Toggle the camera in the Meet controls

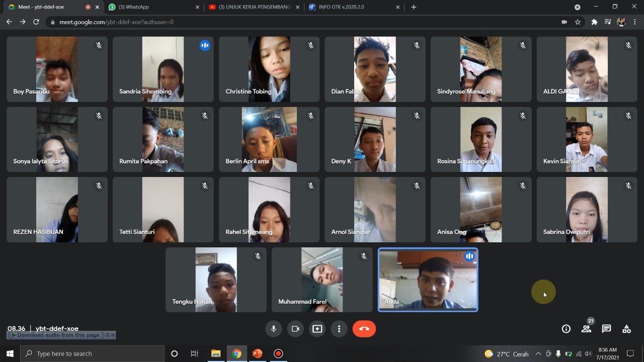(x=295, y=329)
